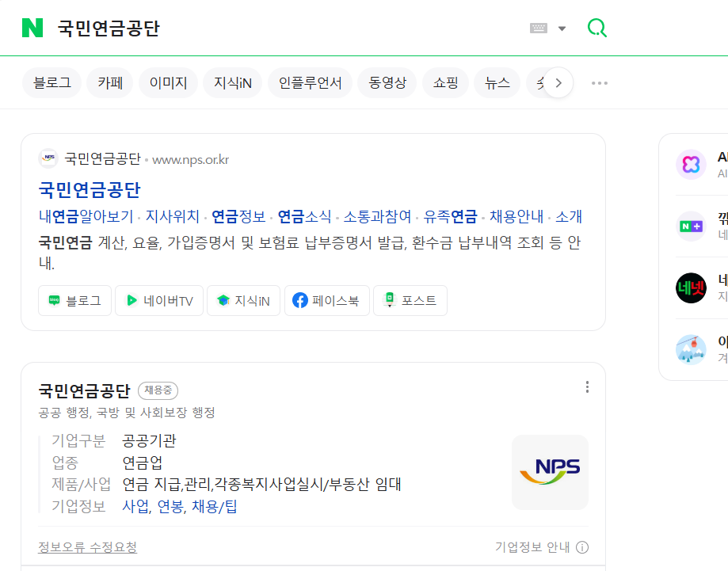The height and width of the screenshot is (571, 728).
Task: Open the 소개 sublink
Action: [569, 216]
